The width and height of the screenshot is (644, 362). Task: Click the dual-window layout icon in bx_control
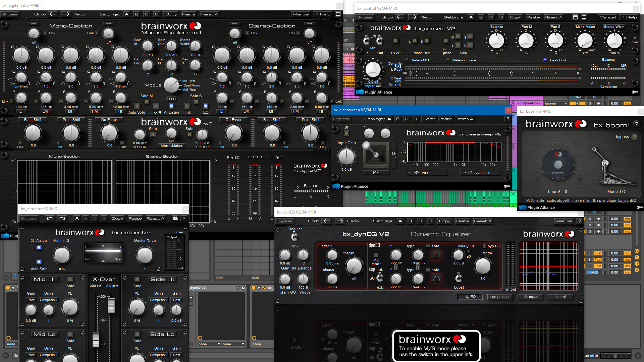[x=584, y=17]
